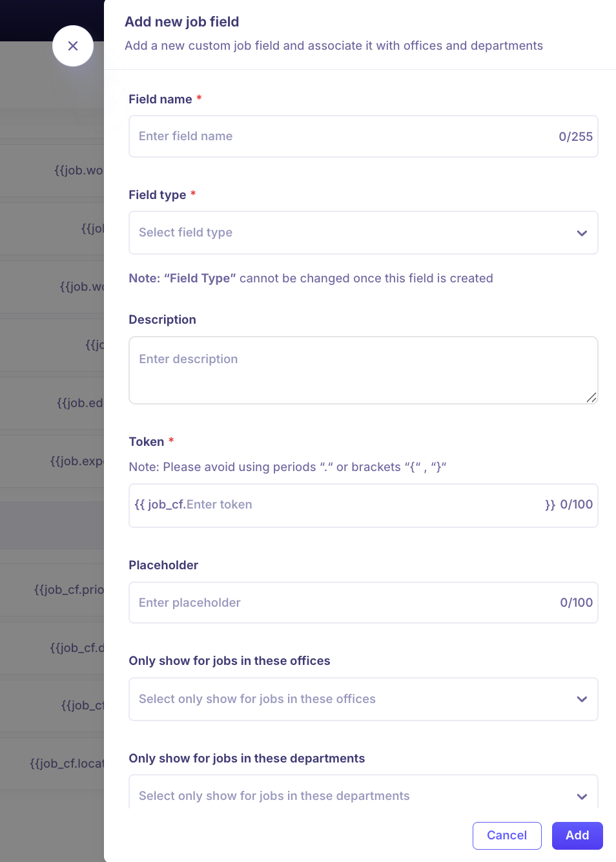Close the Add new job field panel
The width and height of the screenshot is (616, 862).
[73, 46]
